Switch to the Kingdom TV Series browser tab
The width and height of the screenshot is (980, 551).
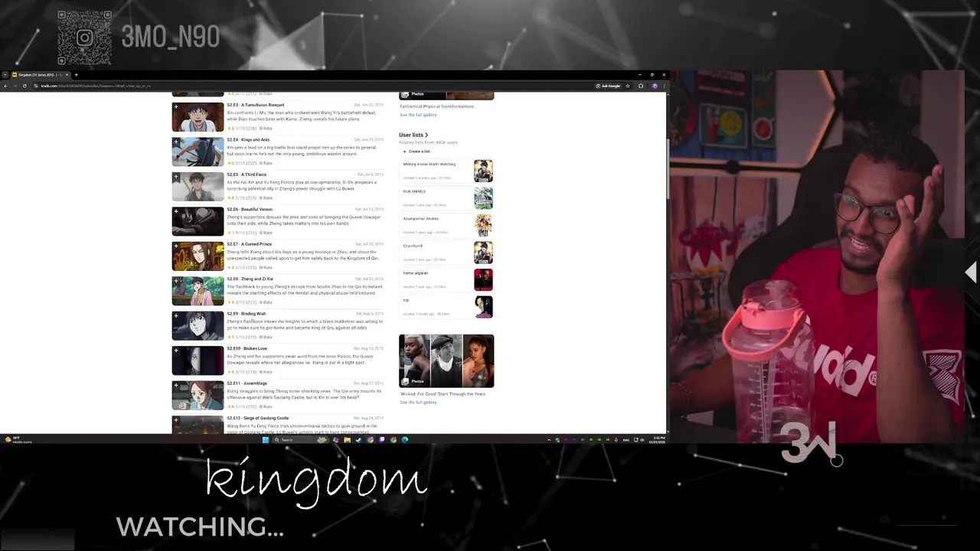[x=40, y=75]
